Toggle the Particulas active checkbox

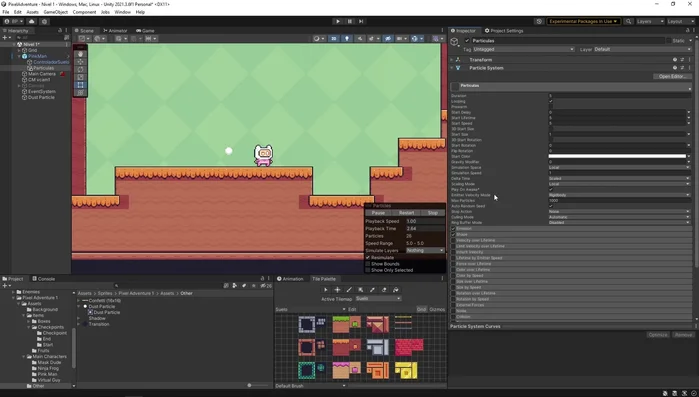467,41
